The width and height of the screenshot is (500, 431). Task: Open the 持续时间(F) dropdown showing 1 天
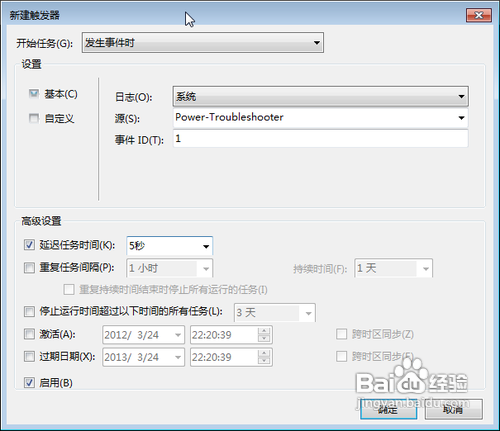point(393,268)
